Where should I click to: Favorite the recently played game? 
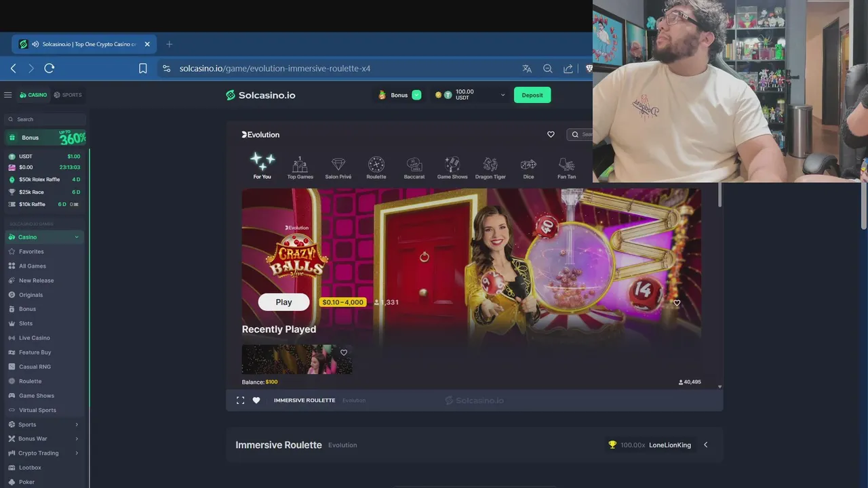click(344, 352)
